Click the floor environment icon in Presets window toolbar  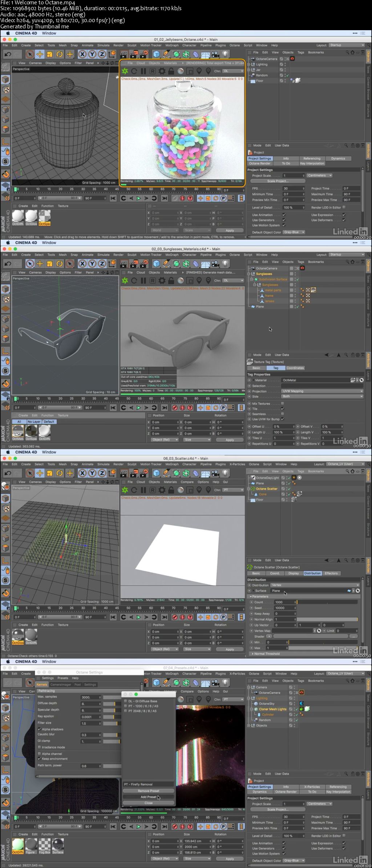(206, 683)
